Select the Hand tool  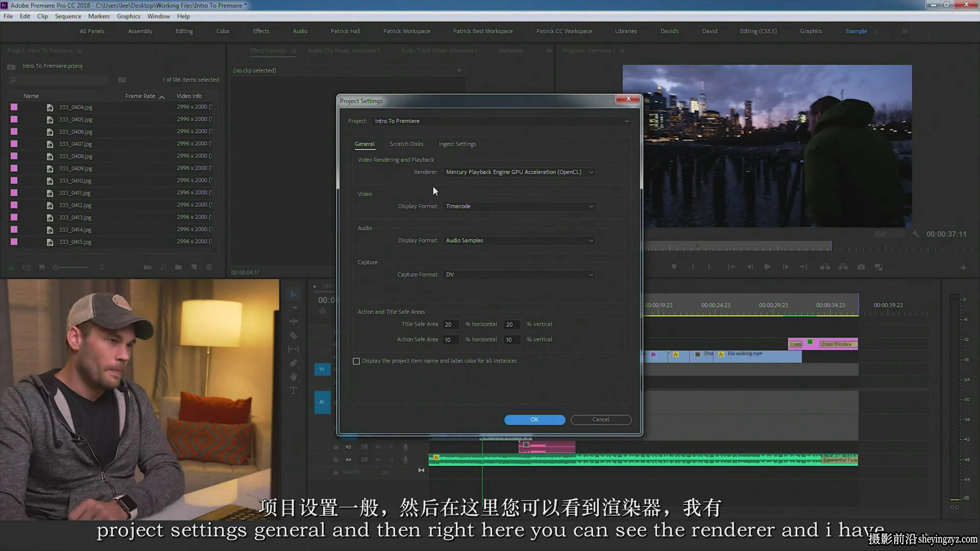(x=293, y=377)
